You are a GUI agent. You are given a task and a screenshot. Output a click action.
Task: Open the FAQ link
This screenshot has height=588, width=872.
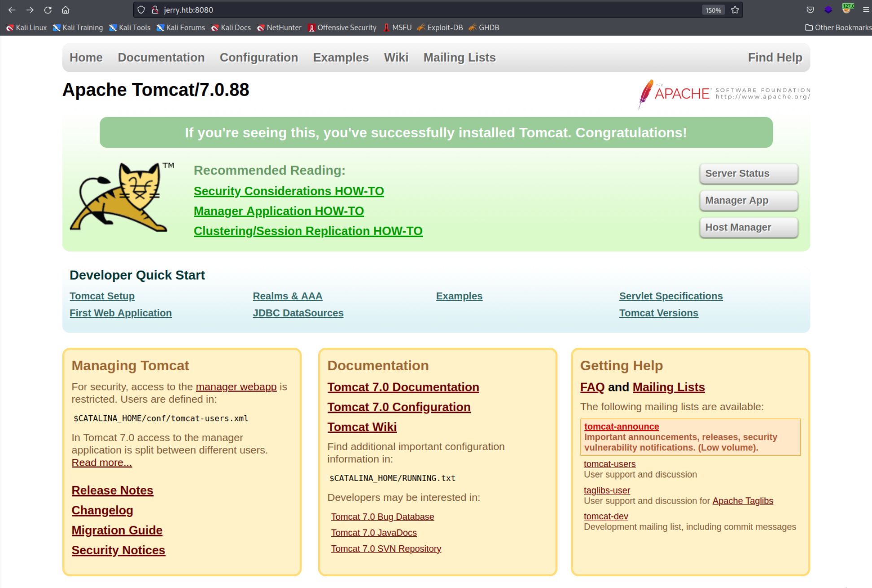[x=592, y=387]
